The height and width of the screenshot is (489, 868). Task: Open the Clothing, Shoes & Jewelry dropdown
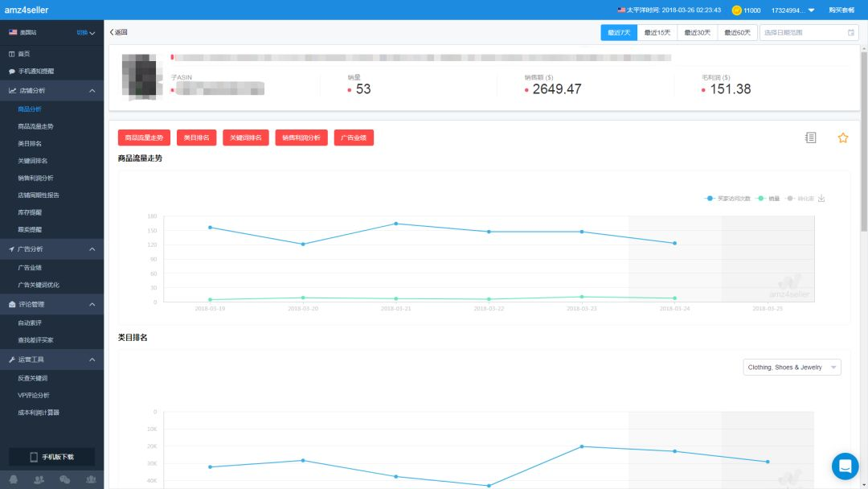click(792, 368)
